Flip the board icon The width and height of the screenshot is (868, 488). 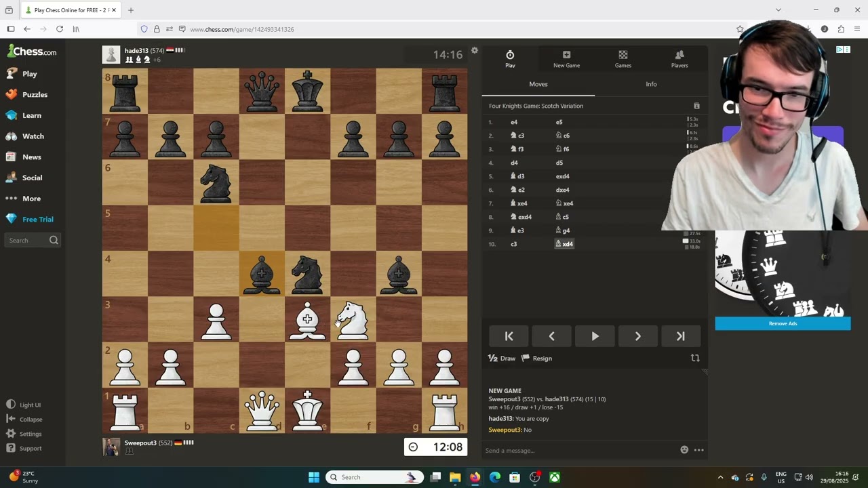[x=695, y=358]
